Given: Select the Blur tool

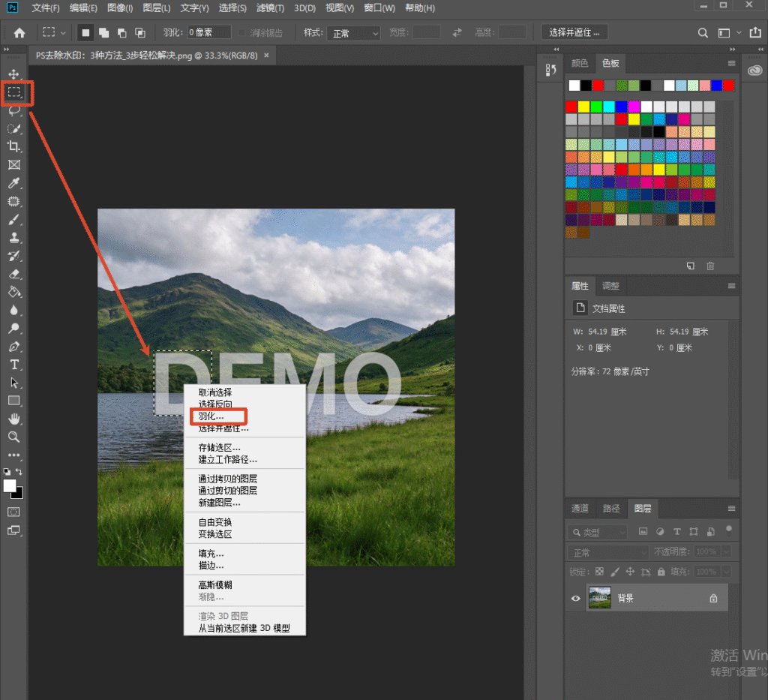Looking at the screenshot, I should pyautogui.click(x=13, y=310).
